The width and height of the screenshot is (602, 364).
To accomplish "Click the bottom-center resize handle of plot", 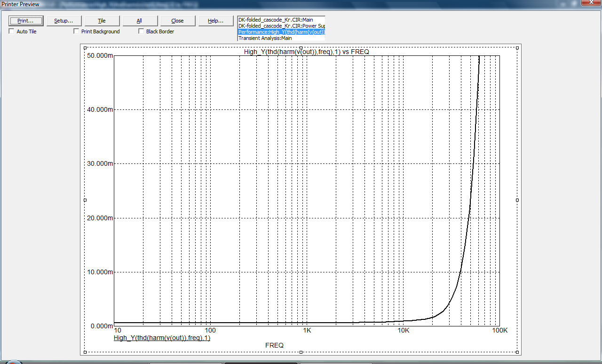I will pyautogui.click(x=301, y=352).
